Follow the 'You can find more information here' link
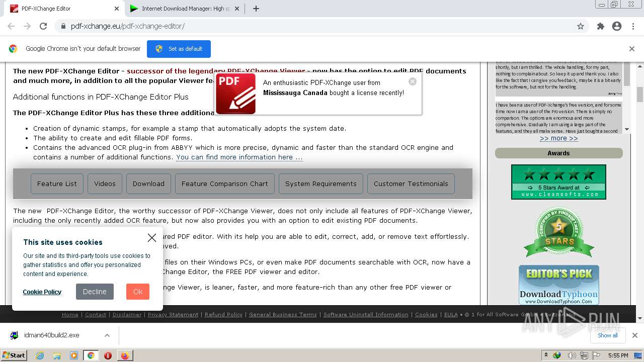The height and width of the screenshot is (362, 644). [x=239, y=157]
